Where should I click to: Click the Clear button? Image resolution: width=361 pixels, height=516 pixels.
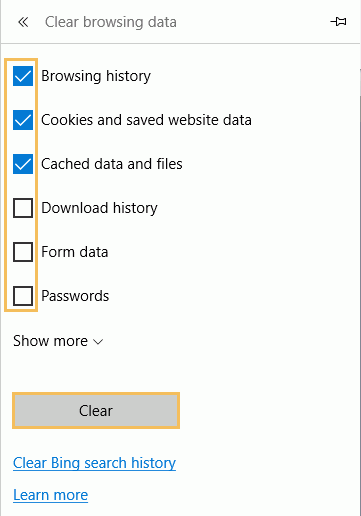(96, 411)
